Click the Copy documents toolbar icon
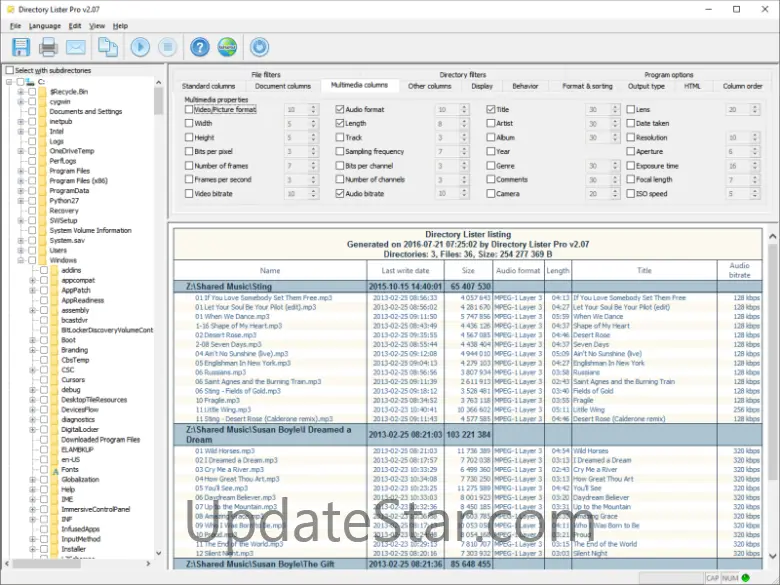This screenshot has height=585, width=780. (x=107, y=47)
